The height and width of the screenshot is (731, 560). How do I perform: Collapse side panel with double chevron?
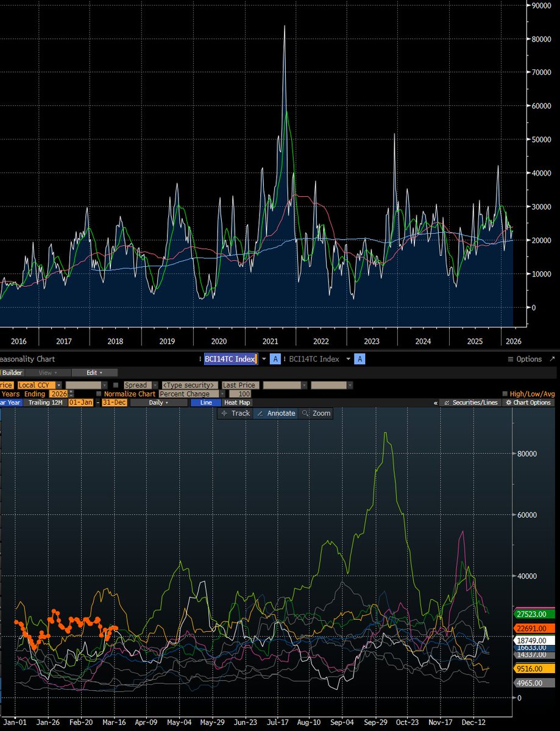coord(436,403)
